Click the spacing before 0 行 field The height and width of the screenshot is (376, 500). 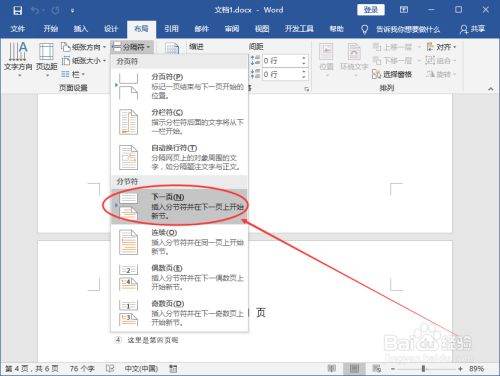coord(281,61)
